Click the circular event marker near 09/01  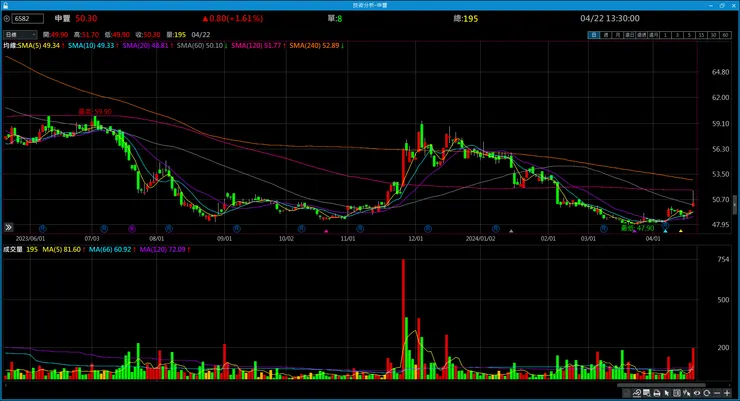236,228
